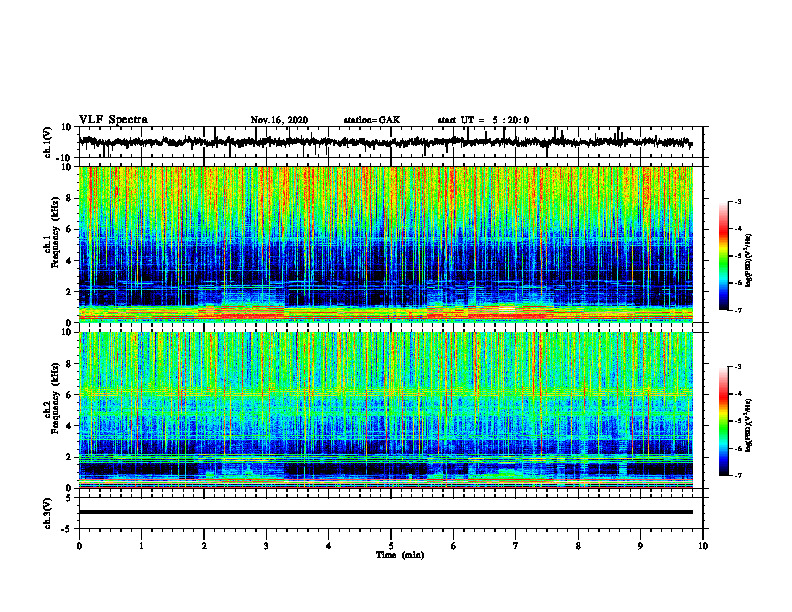
Task: Click the "Time (min)" axis label
Action: click(400, 555)
